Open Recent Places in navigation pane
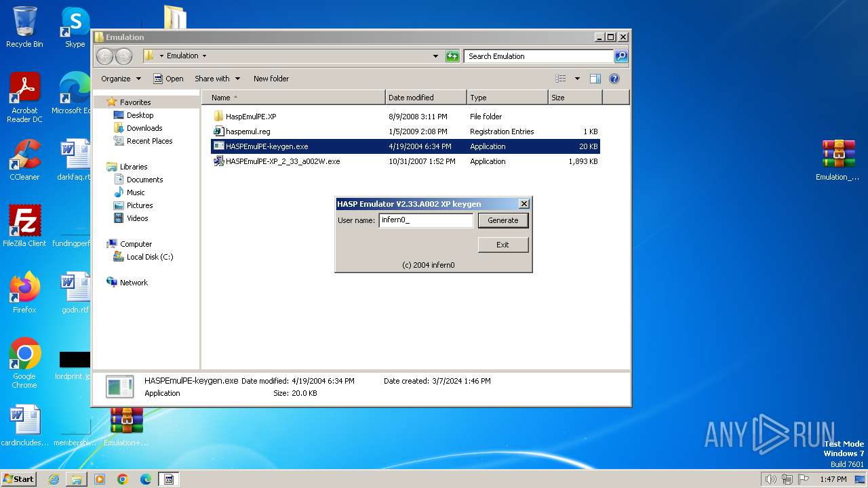Screen dimensions: 868x488 coord(149,141)
